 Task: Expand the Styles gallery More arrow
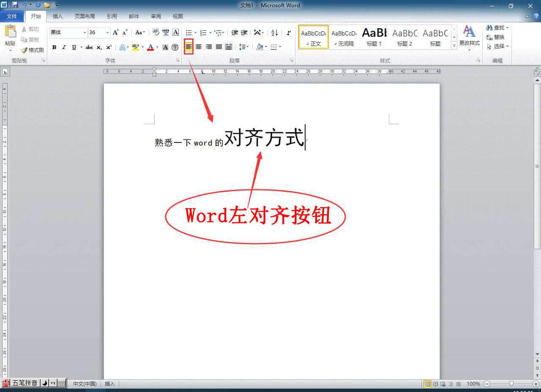454,46
